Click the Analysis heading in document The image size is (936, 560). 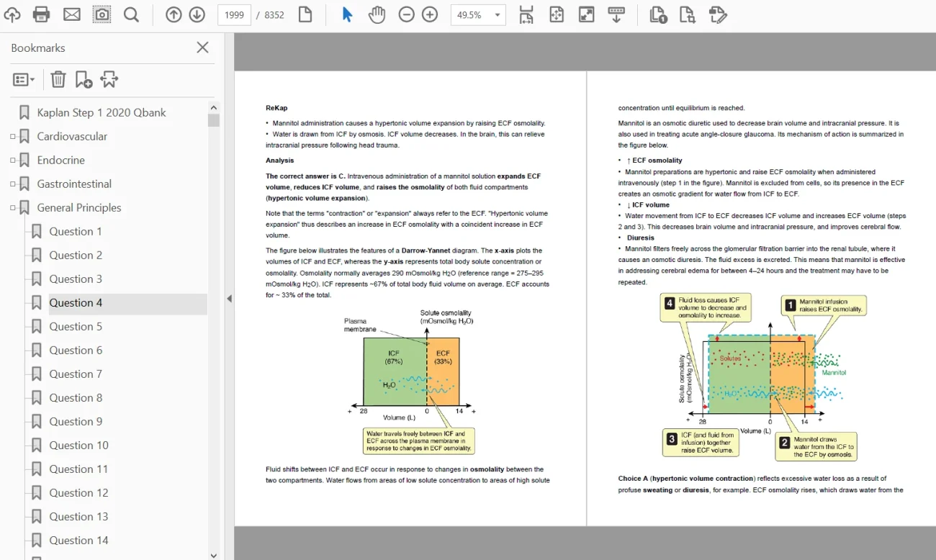click(x=279, y=160)
